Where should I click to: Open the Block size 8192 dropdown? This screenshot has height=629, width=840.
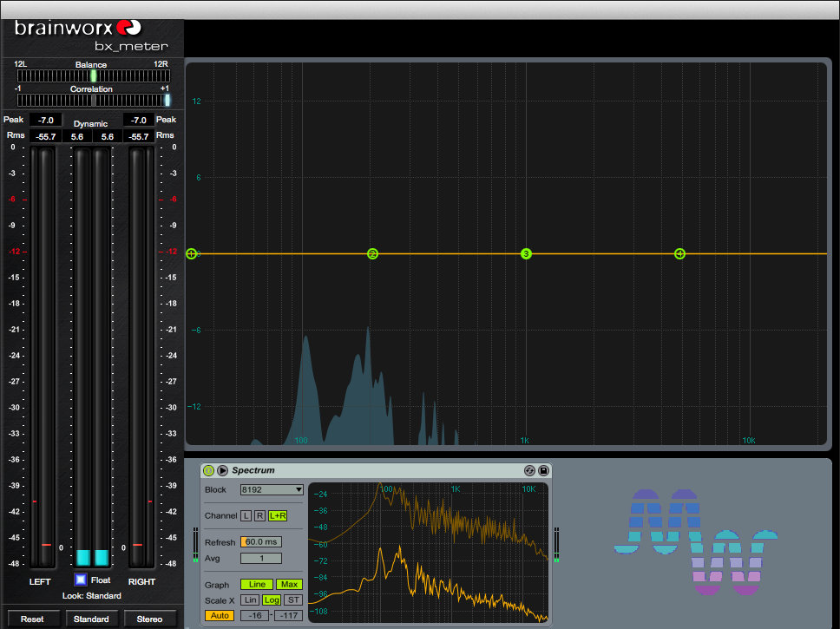pos(272,489)
